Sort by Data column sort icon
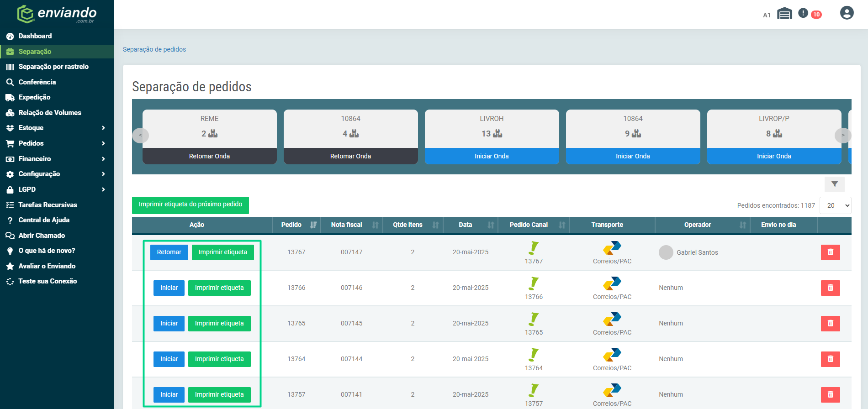 click(x=491, y=225)
